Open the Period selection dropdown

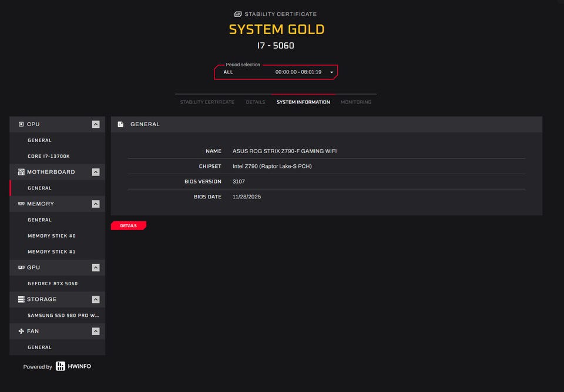click(x=276, y=72)
